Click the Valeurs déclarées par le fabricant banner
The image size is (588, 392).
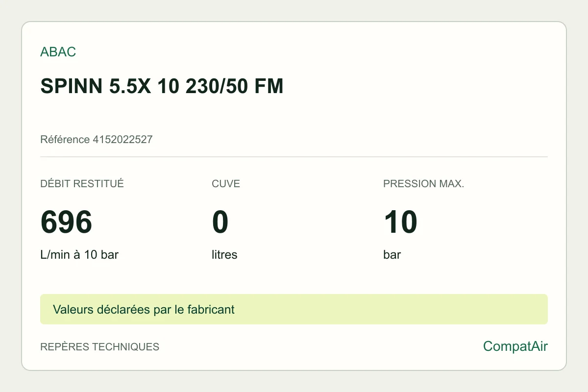click(144, 310)
